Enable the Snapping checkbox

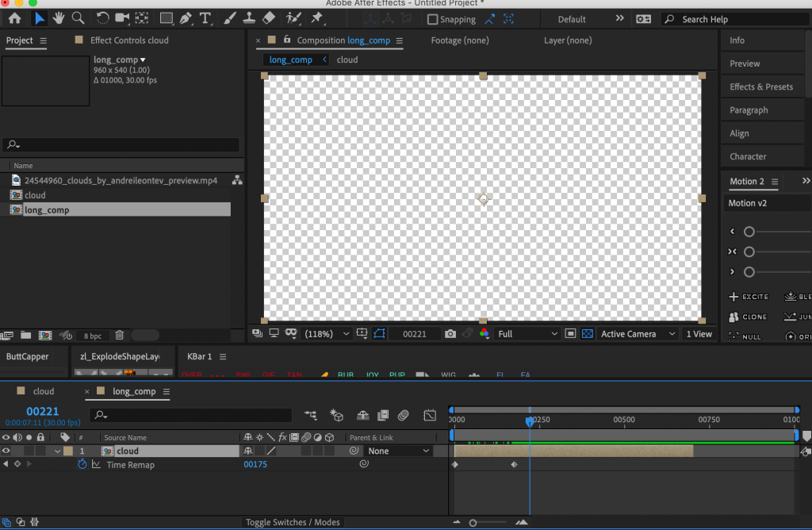(432, 19)
